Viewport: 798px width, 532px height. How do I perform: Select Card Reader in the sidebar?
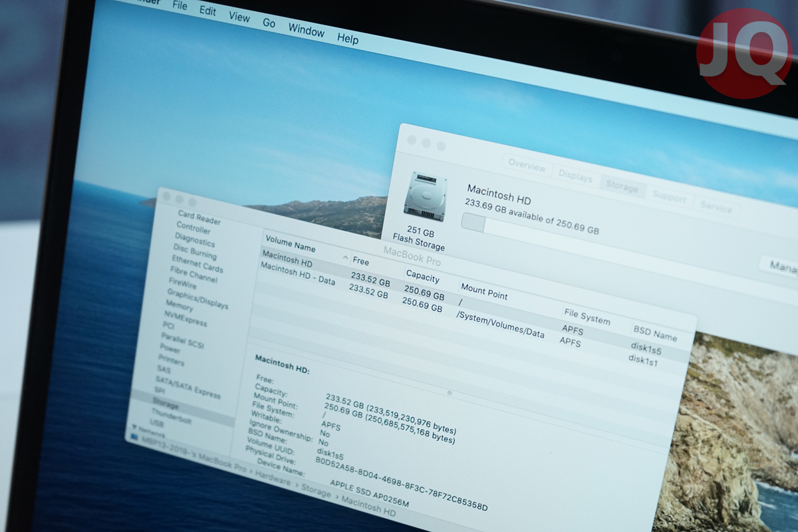tap(199, 217)
